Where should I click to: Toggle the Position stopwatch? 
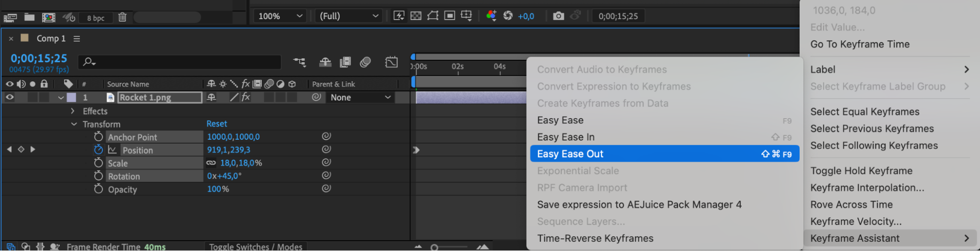click(x=99, y=150)
